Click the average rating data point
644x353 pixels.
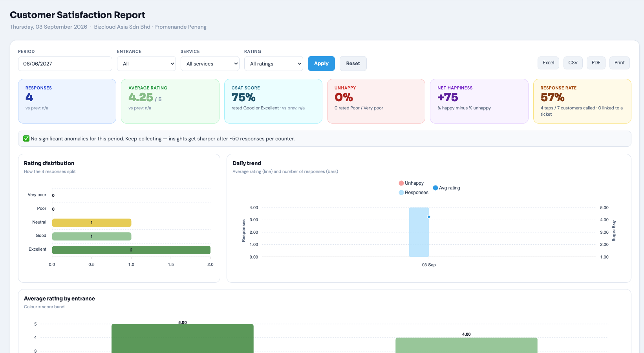[x=429, y=217]
